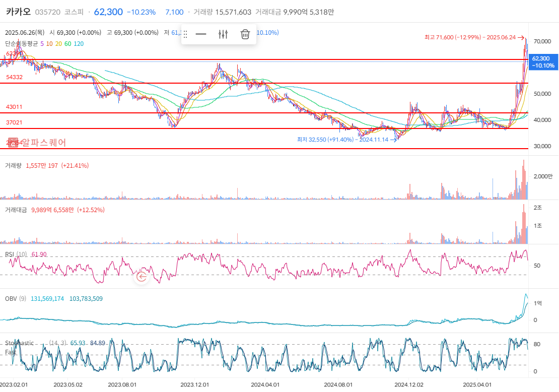559x392 pixels.
Task: Select the 120-period moving average label
Action: 79,43
